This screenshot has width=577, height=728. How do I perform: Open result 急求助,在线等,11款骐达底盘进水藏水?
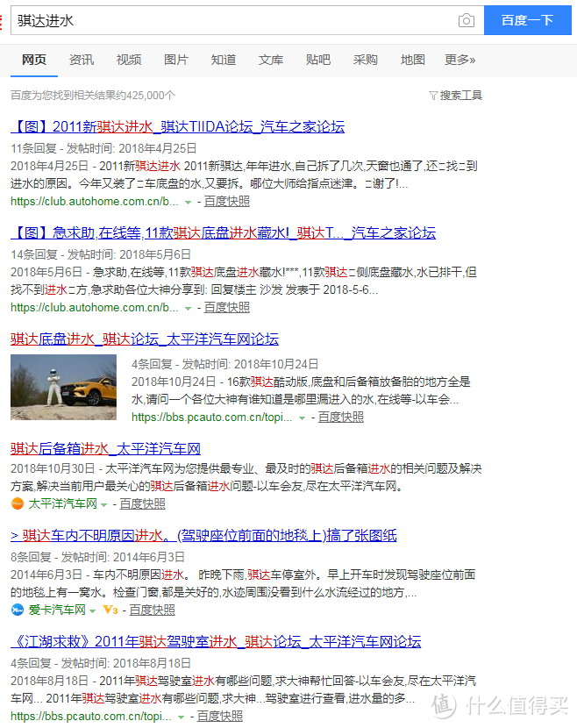(x=224, y=232)
